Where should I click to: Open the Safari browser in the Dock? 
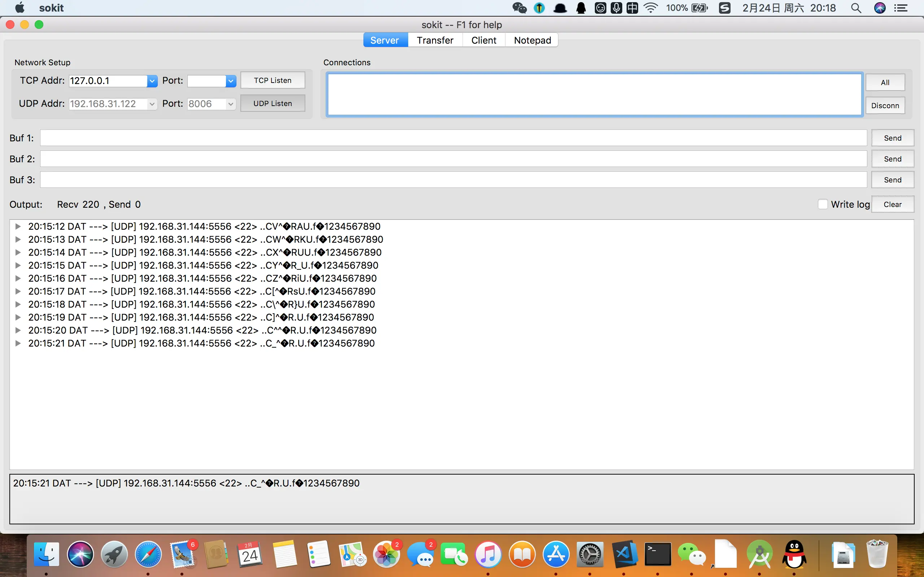(148, 554)
